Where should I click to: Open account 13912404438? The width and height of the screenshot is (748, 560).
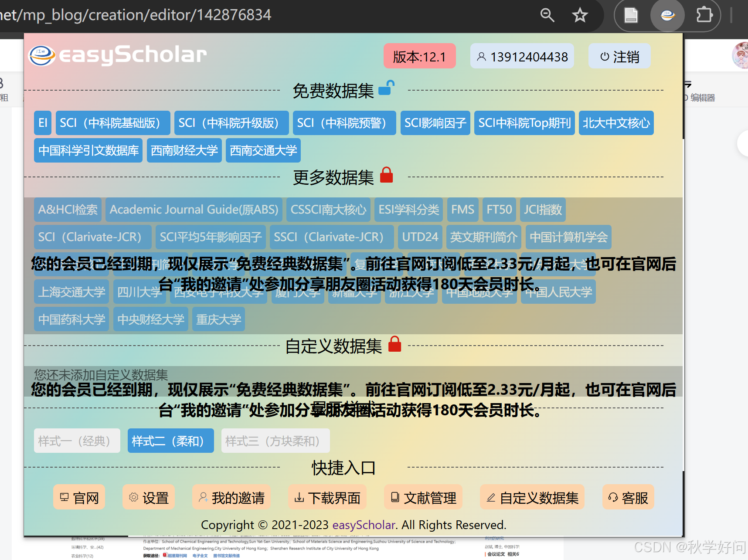(x=522, y=56)
